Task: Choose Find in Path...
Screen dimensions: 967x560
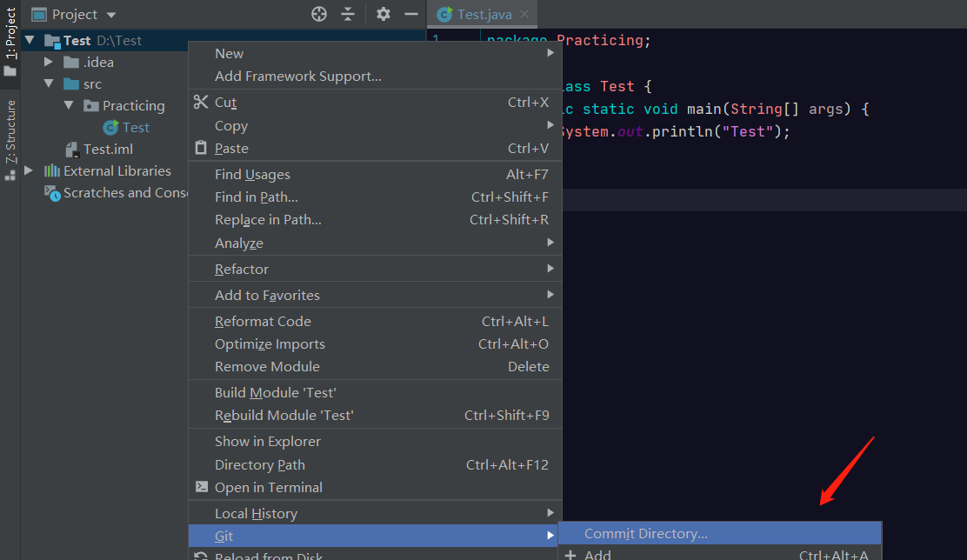Action: pyautogui.click(x=375, y=197)
